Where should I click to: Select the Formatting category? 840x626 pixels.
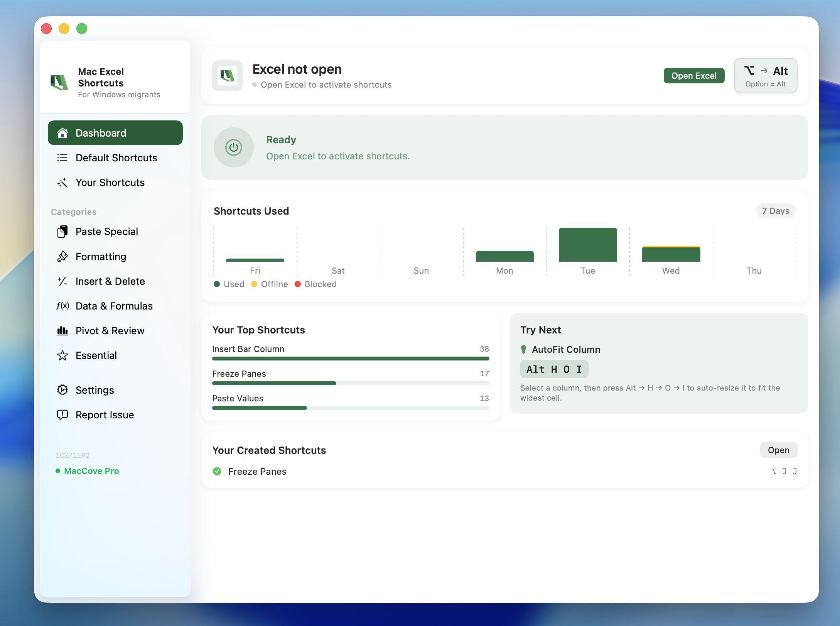115,257
